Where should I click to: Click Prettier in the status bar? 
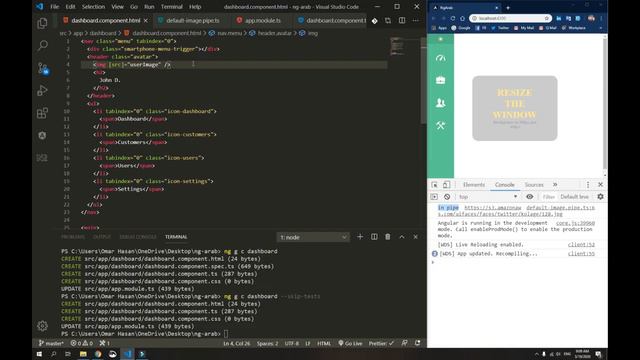pos(381,343)
